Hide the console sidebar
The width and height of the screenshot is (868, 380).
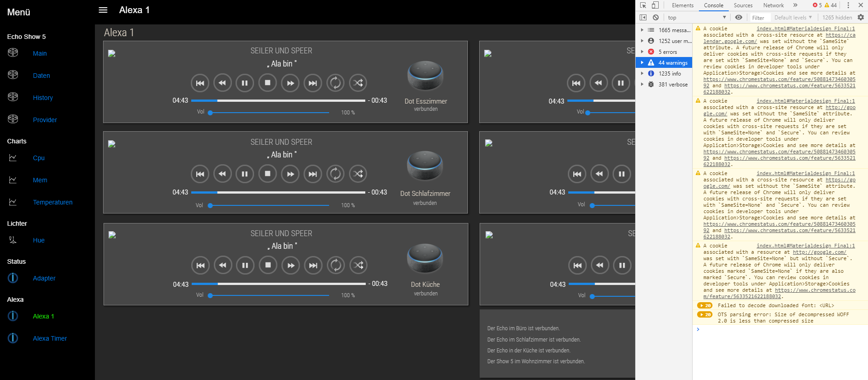coord(643,17)
